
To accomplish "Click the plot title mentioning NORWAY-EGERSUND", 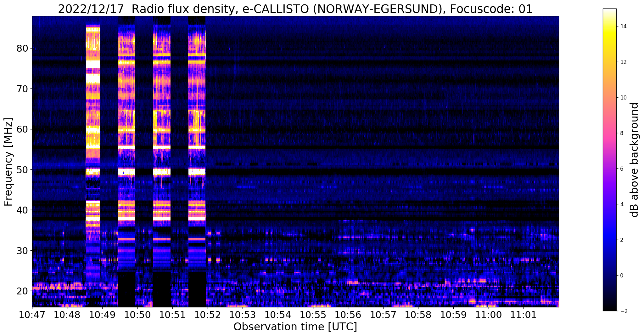I will [x=295, y=9].
